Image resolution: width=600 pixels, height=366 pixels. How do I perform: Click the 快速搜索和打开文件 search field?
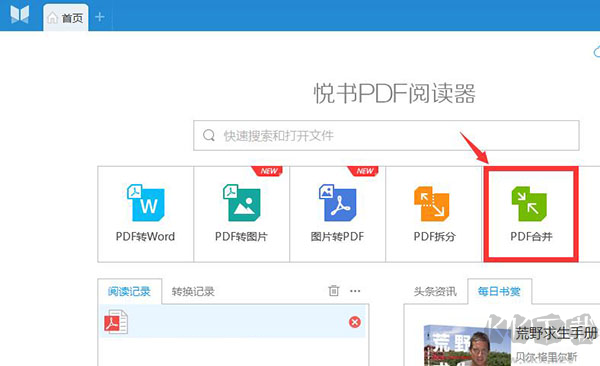point(386,136)
